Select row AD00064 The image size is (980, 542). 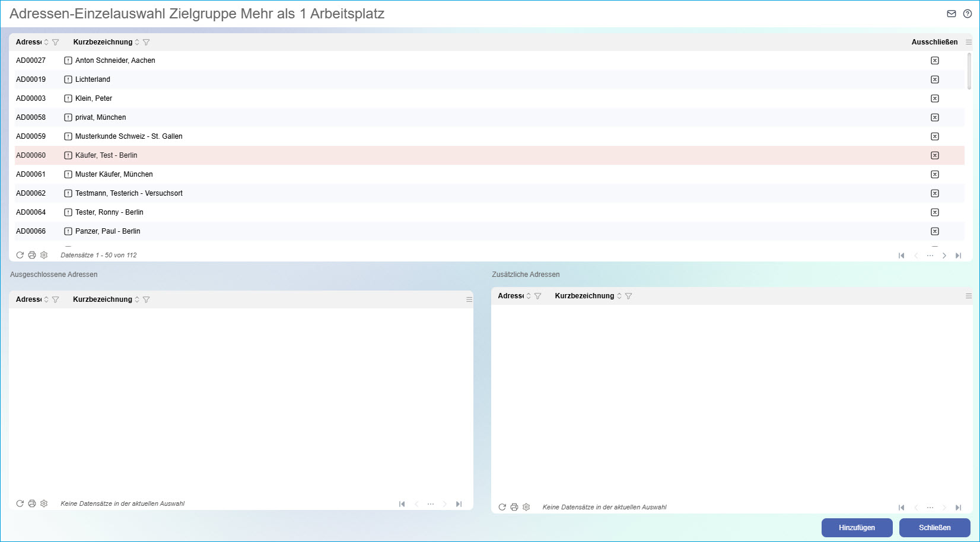pyautogui.click(x=489, y=212)
